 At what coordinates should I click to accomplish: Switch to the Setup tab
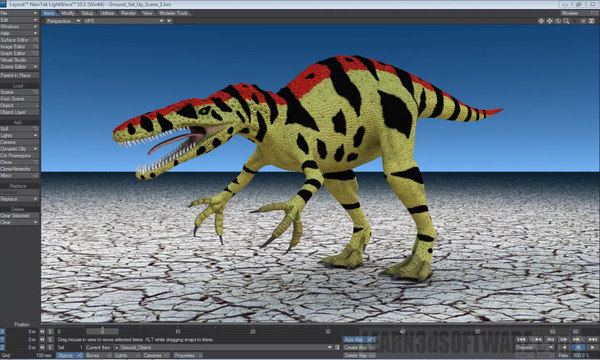coord(87,13)
